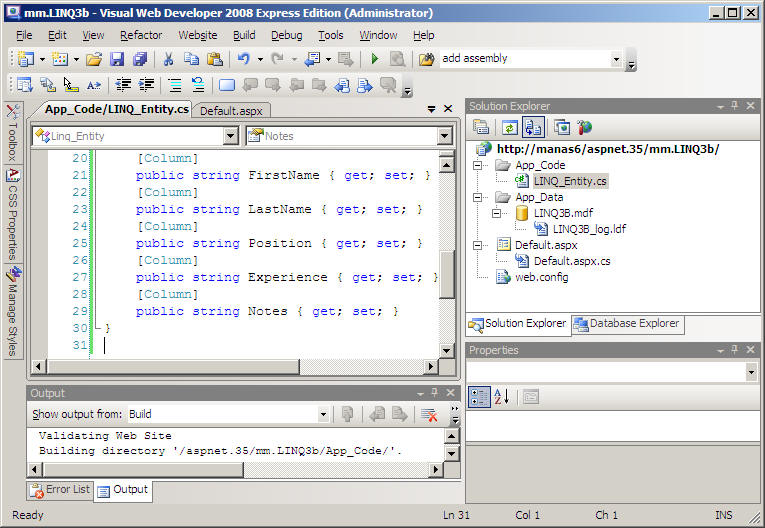Screen dimensions: 765x528
Task: Open the Manage Styles side tab
Action: pyautogui.click(x=13, y=311)
